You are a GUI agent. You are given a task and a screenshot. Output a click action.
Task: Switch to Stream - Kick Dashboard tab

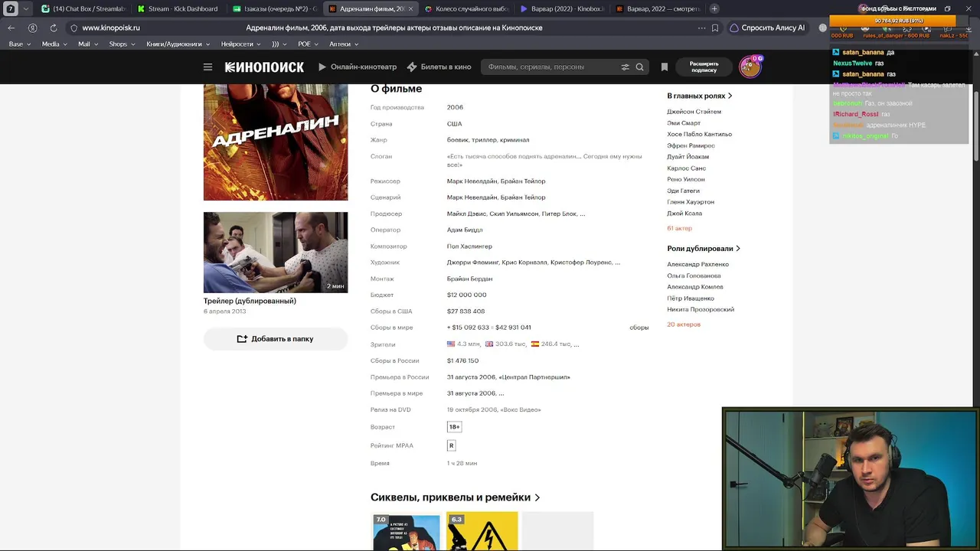click(178, 9)
